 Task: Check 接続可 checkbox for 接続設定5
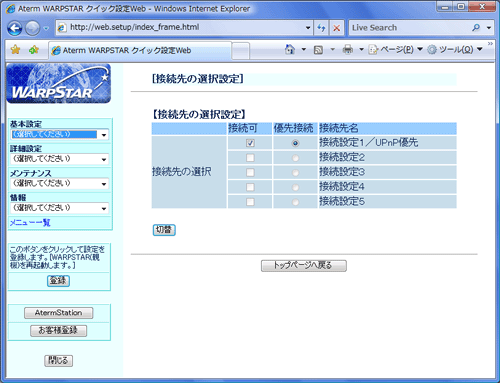[250, 202]
